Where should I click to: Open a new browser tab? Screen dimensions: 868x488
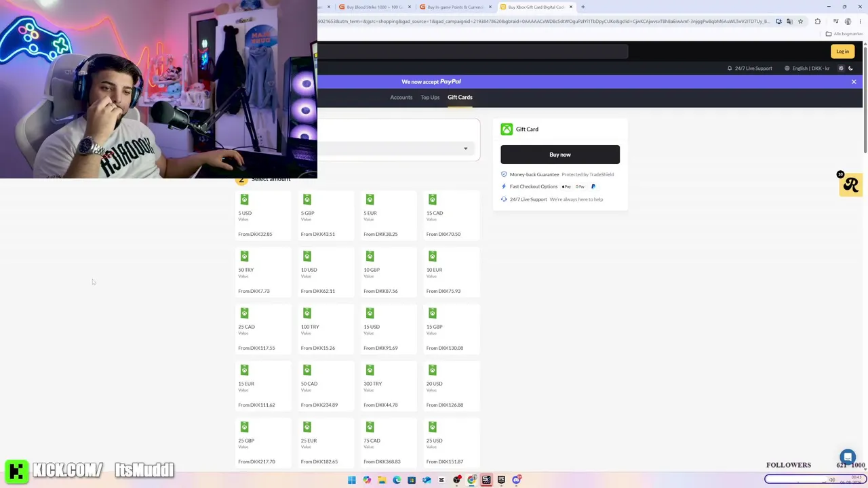(x=583, y=7)
